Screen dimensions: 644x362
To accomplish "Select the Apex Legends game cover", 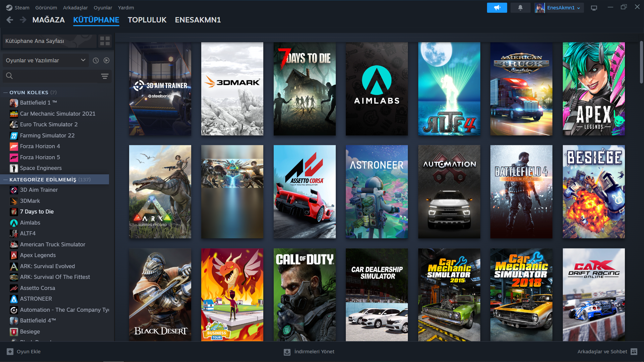I will 593,89.
